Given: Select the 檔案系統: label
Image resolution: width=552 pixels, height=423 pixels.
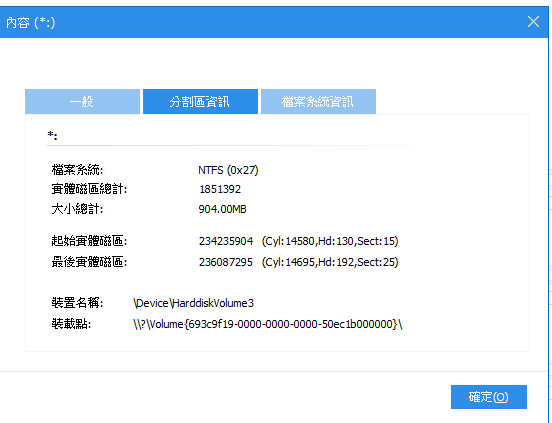Looking at the screenshot, I should tap(77, 170).
